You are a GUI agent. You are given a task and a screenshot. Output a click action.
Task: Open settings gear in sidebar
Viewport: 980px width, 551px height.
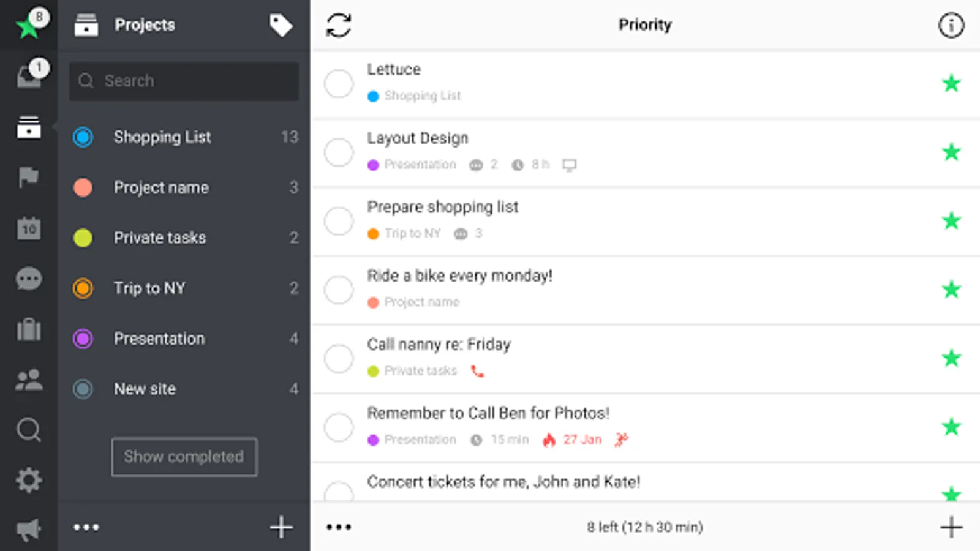click(x=29, y=481)
